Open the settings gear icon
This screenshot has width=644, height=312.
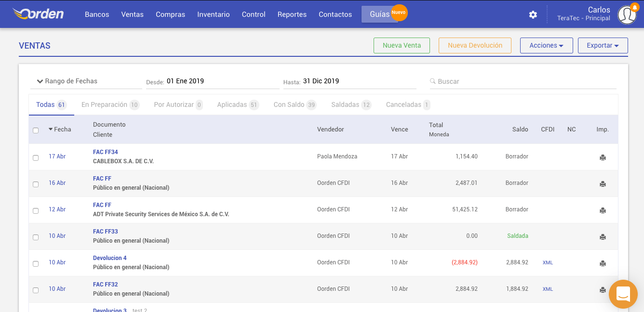coord(533,14)
